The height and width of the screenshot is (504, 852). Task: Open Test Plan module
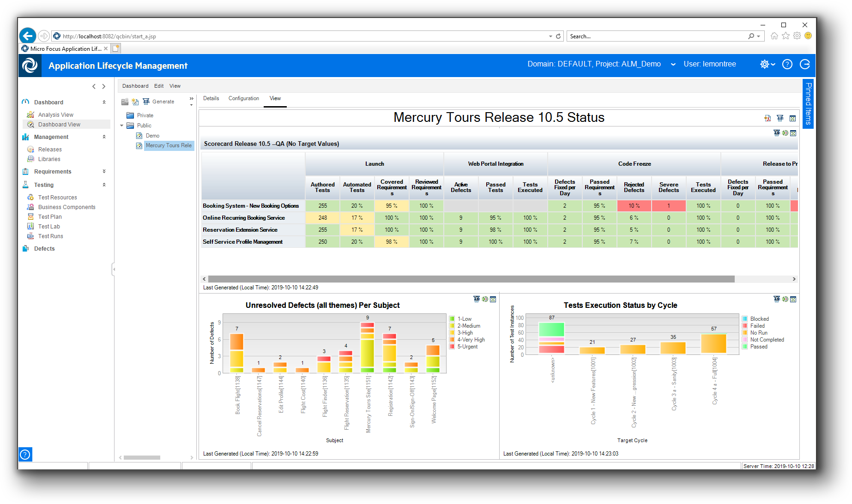pyautogui.click(x=50, y=216)
